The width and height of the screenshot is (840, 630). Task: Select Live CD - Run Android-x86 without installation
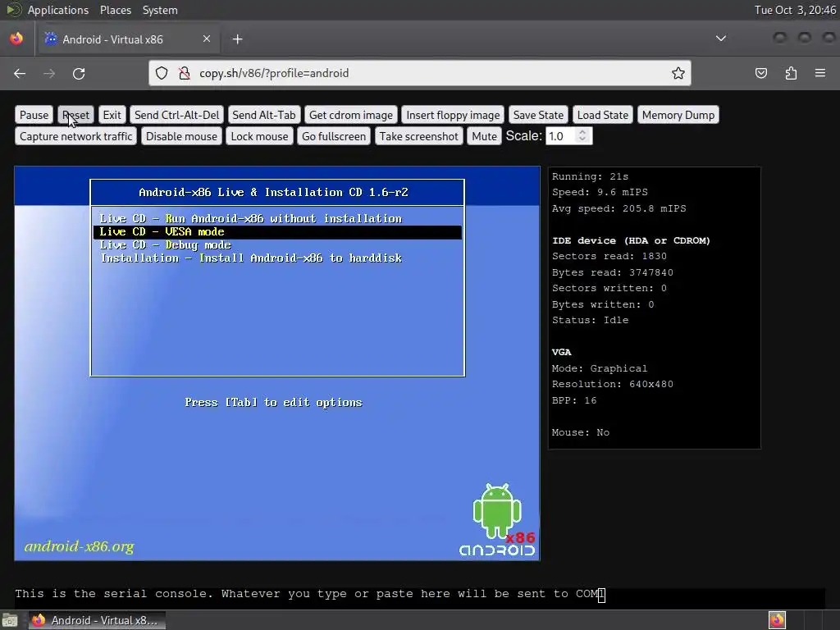(277, 218)
